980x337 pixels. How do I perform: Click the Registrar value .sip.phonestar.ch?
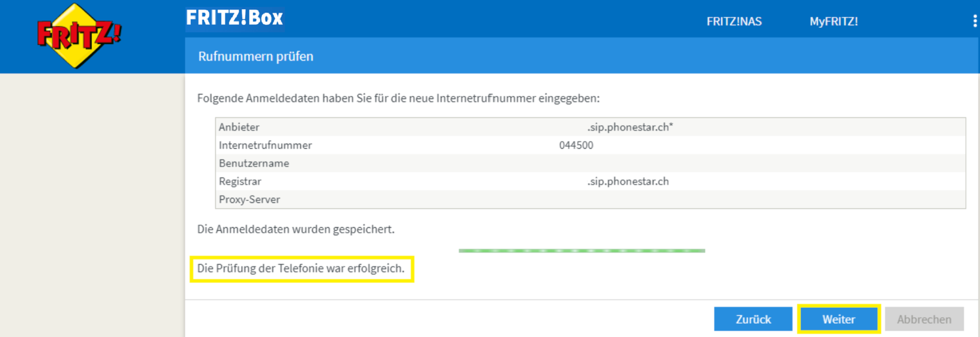(x=628, y=181)
